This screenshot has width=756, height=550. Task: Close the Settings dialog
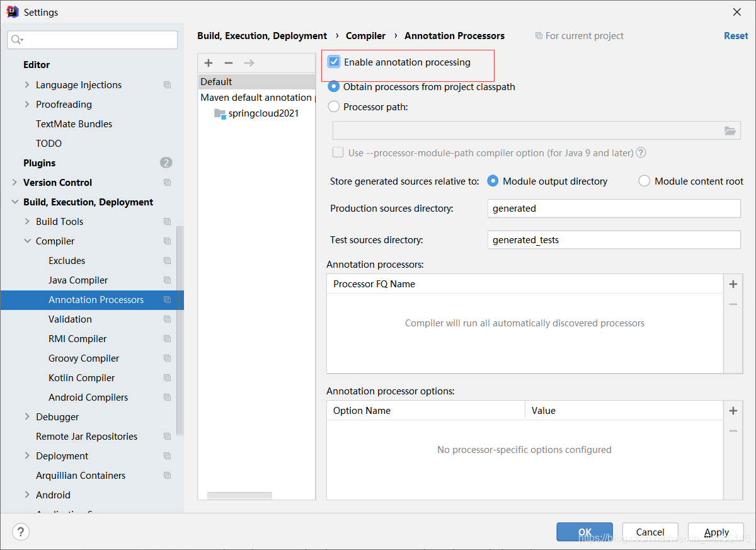coord(737,12)
